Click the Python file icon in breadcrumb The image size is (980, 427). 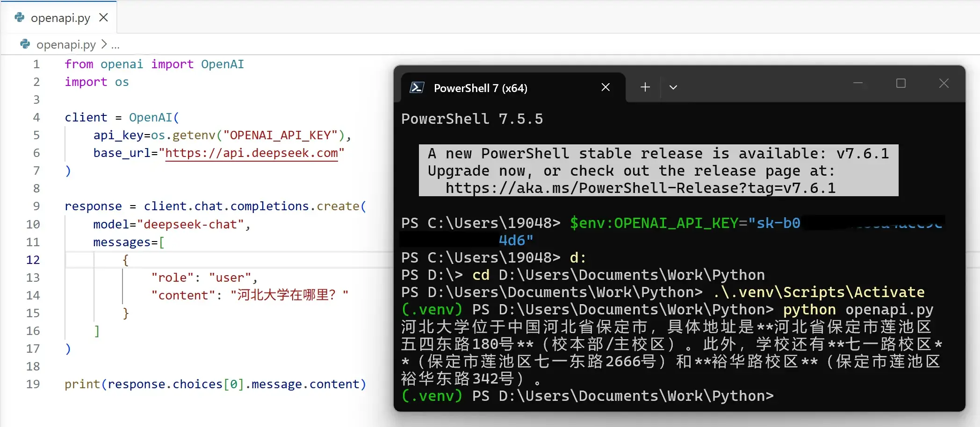coord(25,44)
